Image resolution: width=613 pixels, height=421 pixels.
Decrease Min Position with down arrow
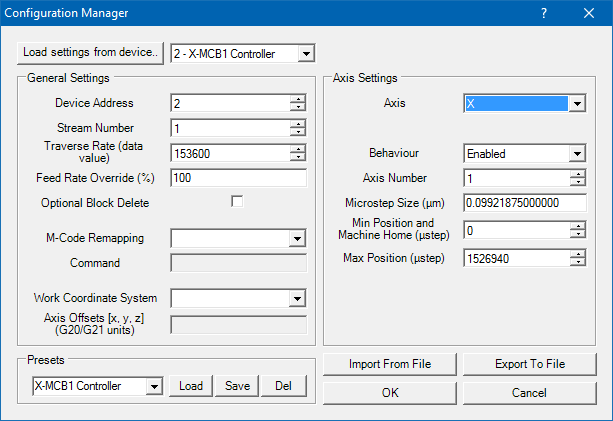point(577,234)
